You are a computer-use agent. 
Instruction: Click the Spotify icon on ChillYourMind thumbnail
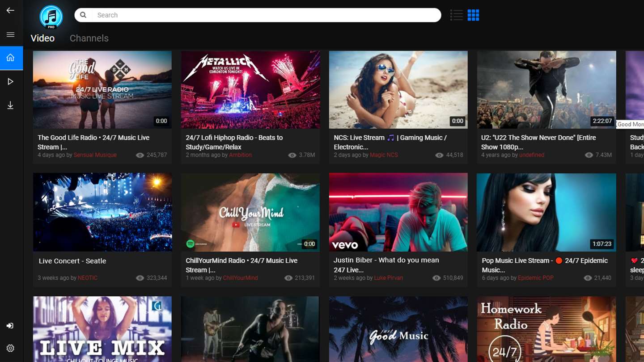point(191,244)
